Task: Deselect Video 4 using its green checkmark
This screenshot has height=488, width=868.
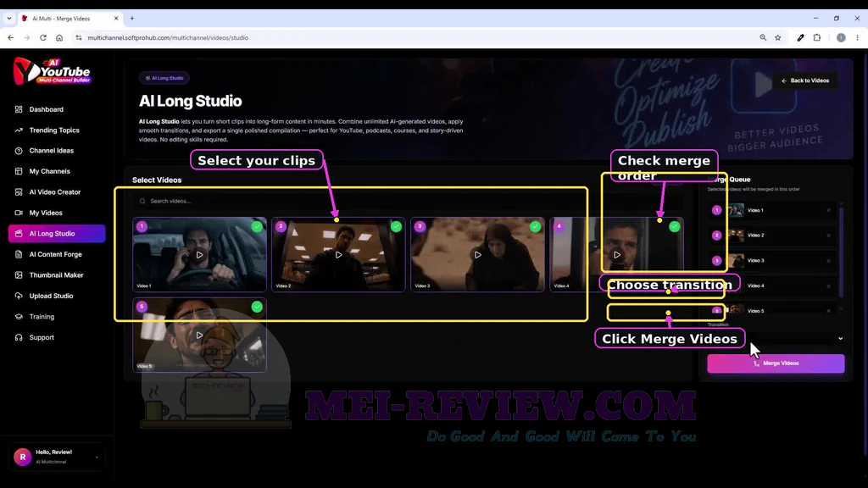Action: (674, 226)
